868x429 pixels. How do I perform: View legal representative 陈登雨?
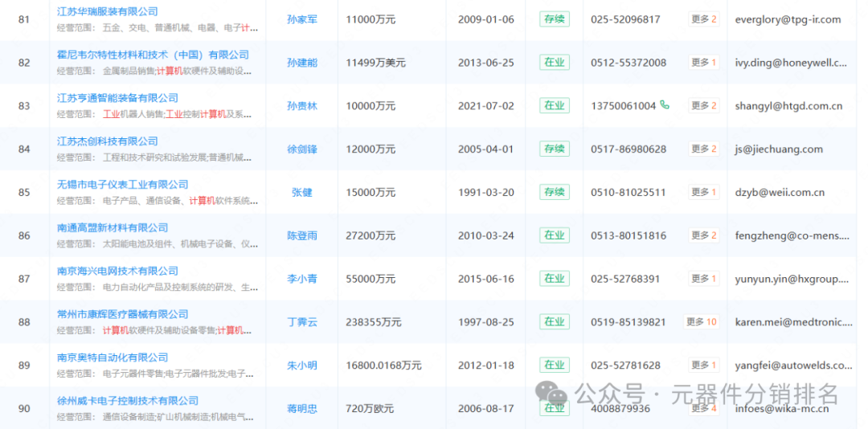tap(302, 235)
